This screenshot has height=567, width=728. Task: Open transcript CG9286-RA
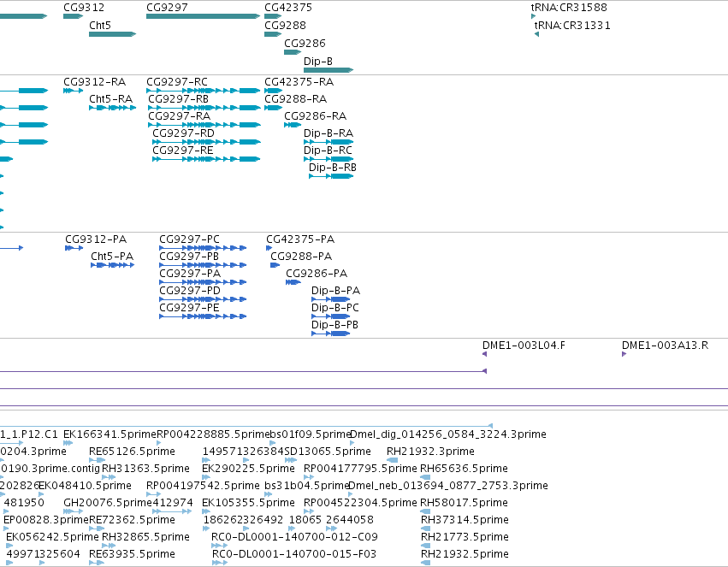point(316,116)
